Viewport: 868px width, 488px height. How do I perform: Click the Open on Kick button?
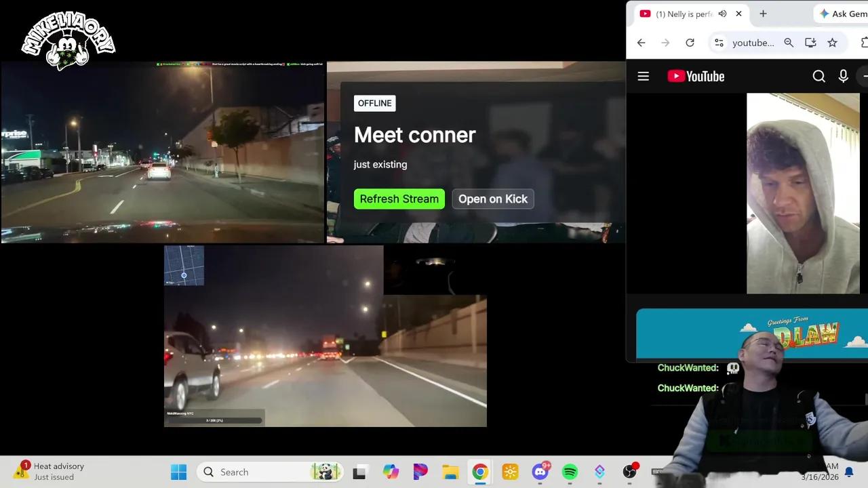(x=493, y=199)
